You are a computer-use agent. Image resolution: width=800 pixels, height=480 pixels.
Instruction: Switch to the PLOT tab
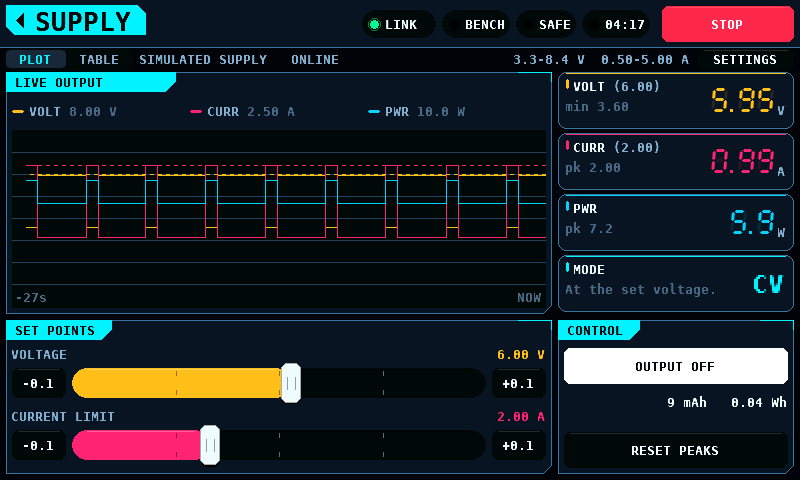35,60
